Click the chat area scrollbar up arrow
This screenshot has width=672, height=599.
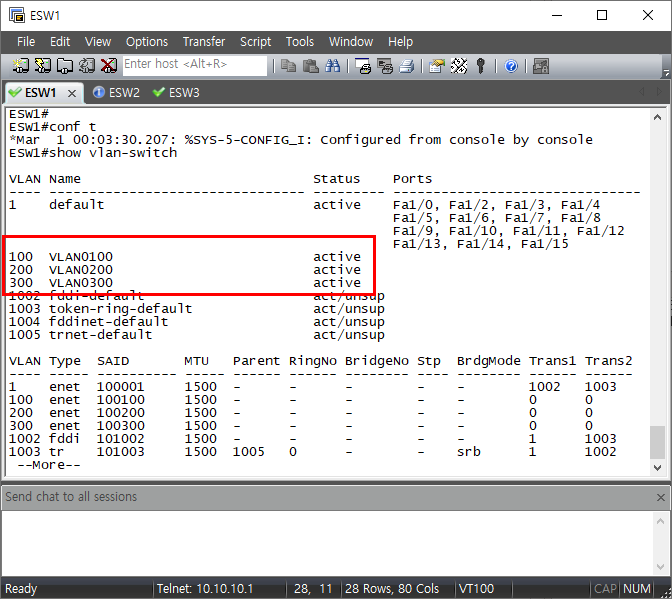click(x=660, y=521)
